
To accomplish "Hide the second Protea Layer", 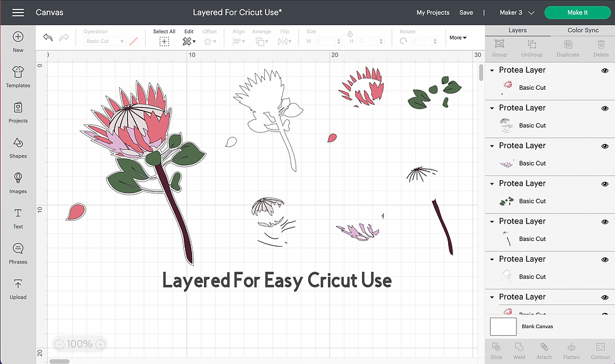I will point(605,108).
